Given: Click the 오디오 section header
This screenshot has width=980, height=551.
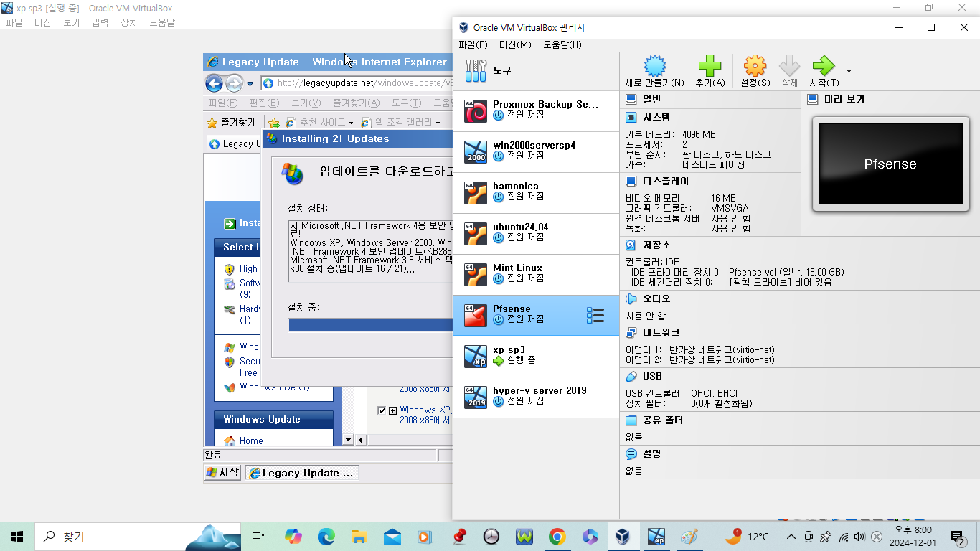Looking at the screenshot, I should [x=656, y=298].
